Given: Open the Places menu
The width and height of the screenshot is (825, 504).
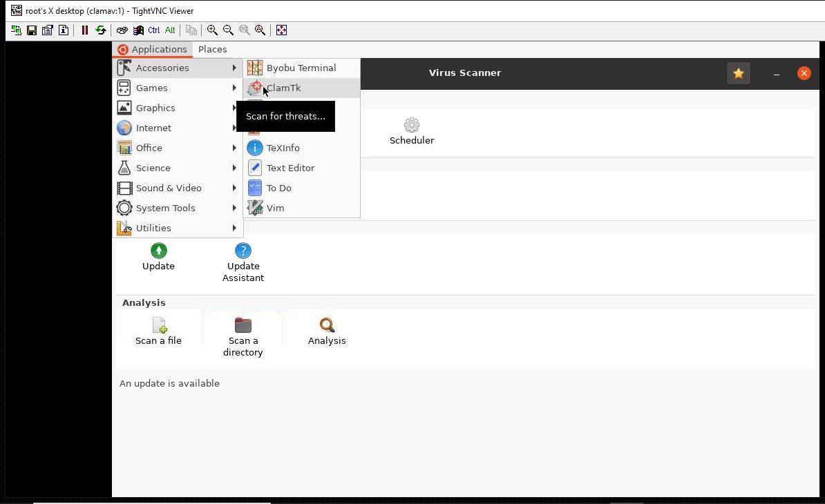Looking at the screenshot, I should [212, 49].
